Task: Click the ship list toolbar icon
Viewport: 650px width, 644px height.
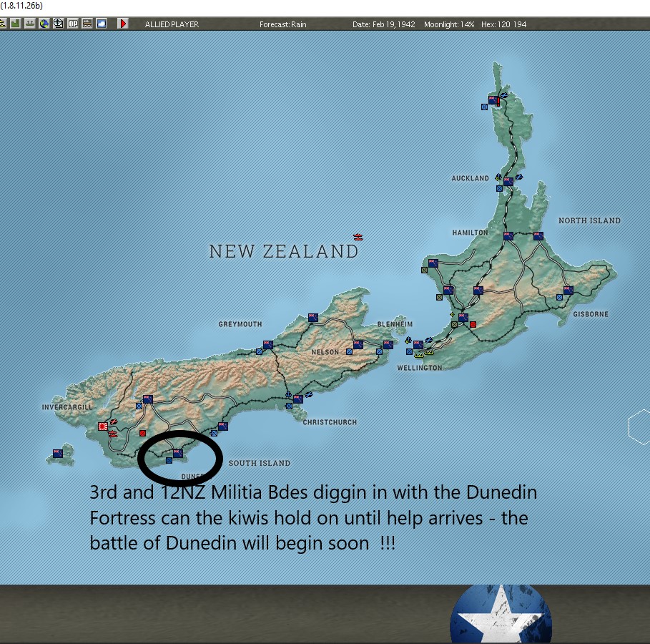Action: point(29,24)
